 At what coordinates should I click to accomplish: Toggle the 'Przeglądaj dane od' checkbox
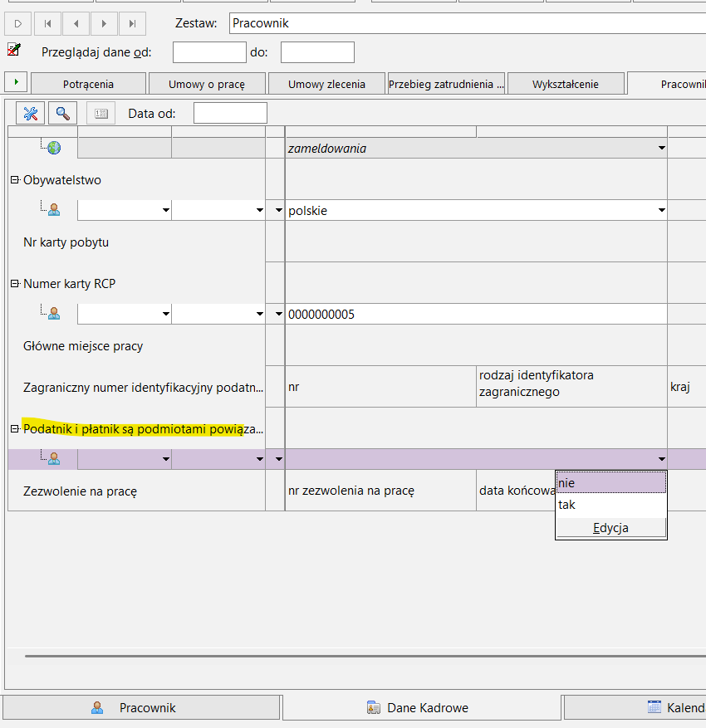(13, 51)
